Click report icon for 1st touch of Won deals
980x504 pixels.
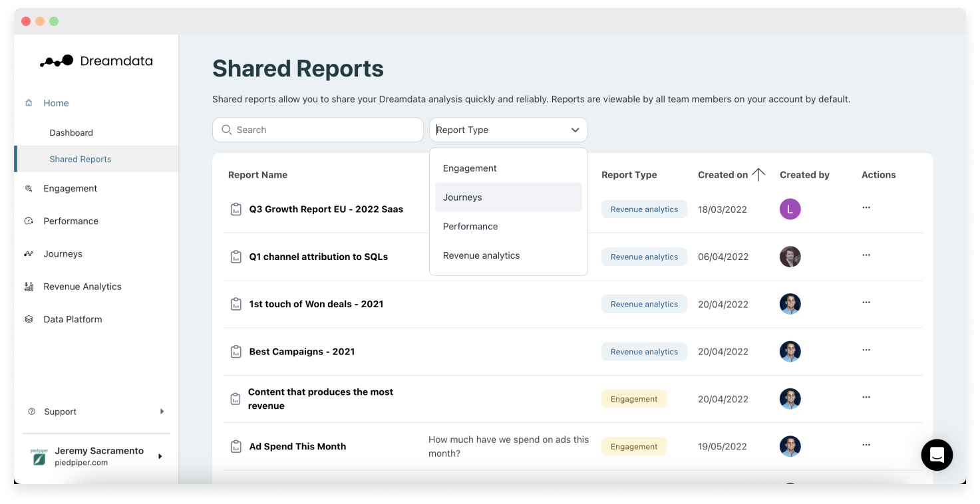pos(236,304)
